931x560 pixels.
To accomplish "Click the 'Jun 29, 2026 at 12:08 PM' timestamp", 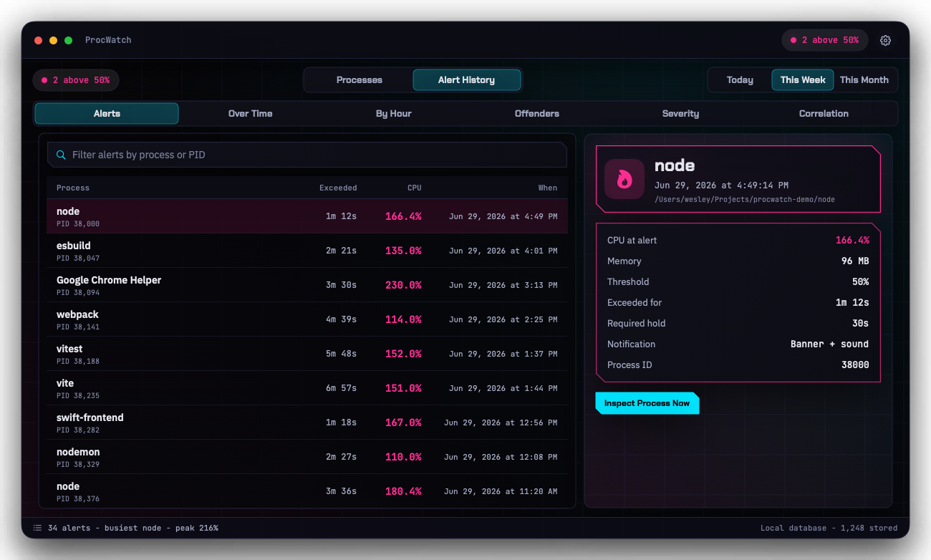I will click(x=501, y=457).
